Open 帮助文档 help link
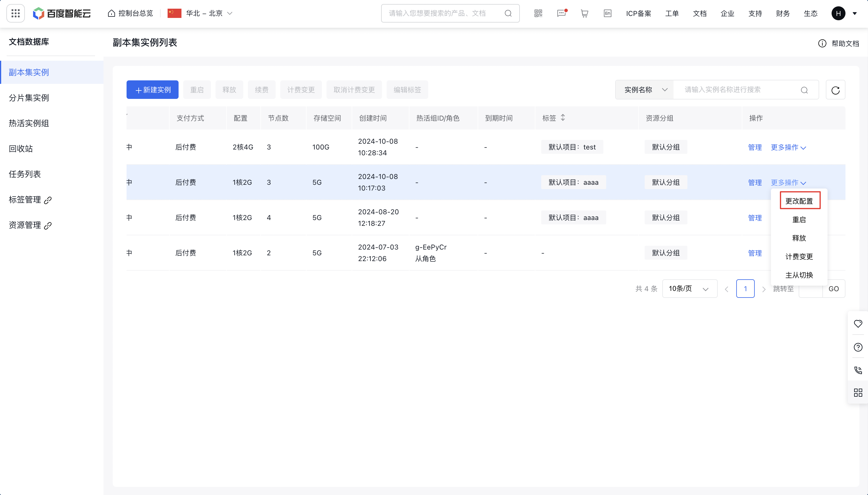 click(839, 43)
